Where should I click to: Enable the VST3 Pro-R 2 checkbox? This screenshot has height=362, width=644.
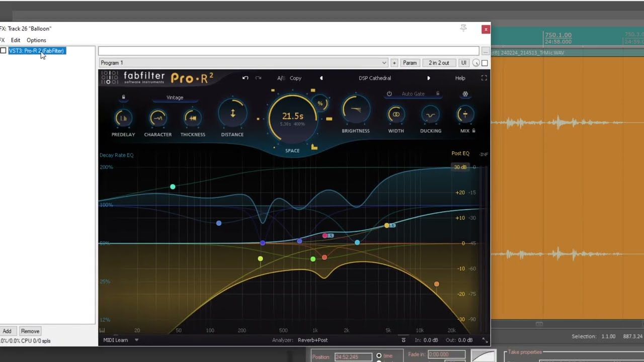tap(4, 51)
